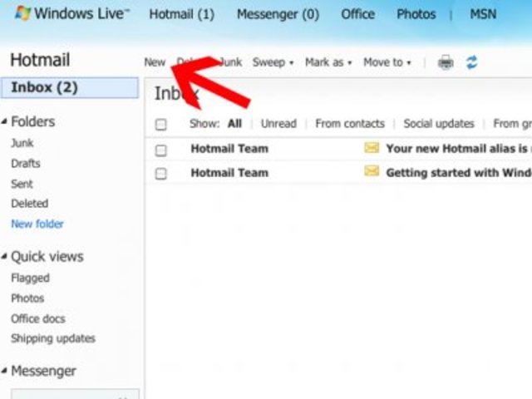Open the Shipping updates quick view
Viewport: 532px width, 399px height.
53,338
